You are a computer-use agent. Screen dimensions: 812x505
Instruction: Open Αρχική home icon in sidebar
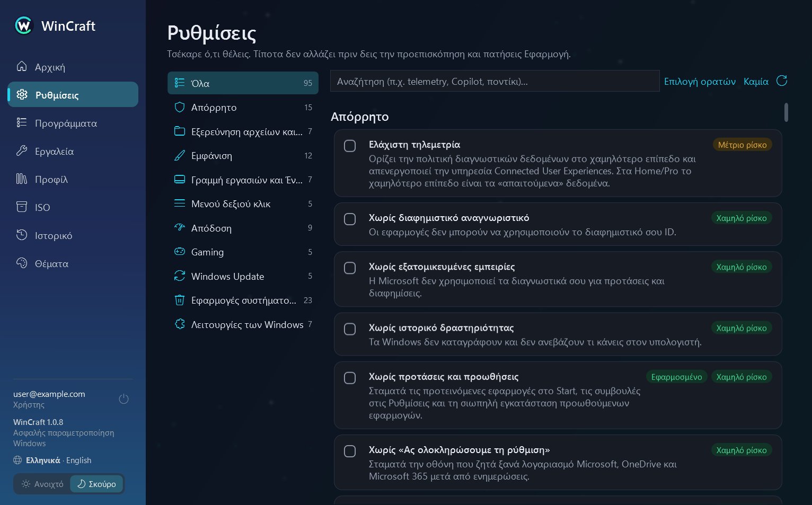(22, 66)
